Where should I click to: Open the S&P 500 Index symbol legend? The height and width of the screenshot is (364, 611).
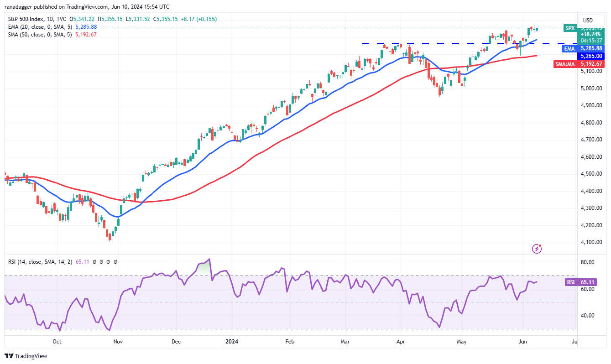pos(37,19)
